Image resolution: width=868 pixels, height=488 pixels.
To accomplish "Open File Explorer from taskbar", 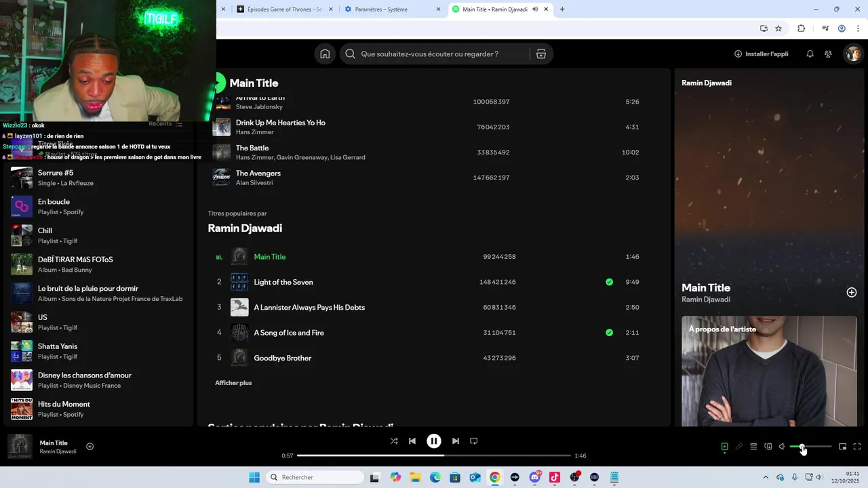I will click(x=415, y=477).
